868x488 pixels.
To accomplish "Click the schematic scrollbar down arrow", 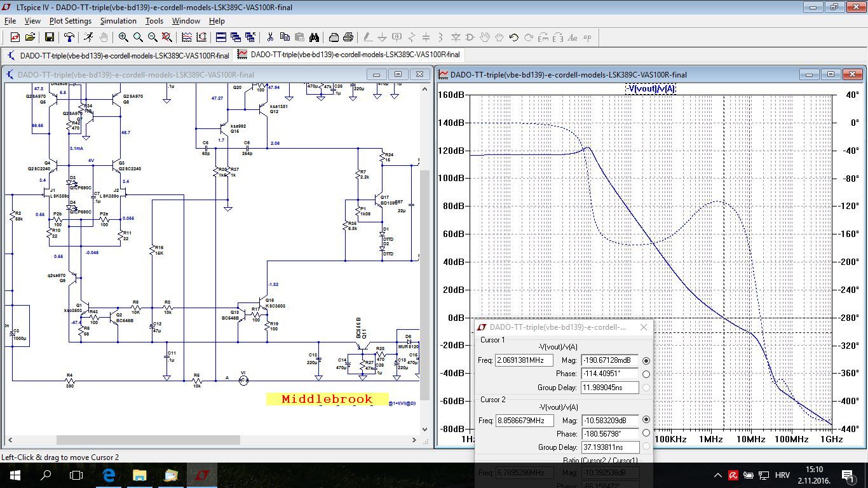I will click(425, 429).
